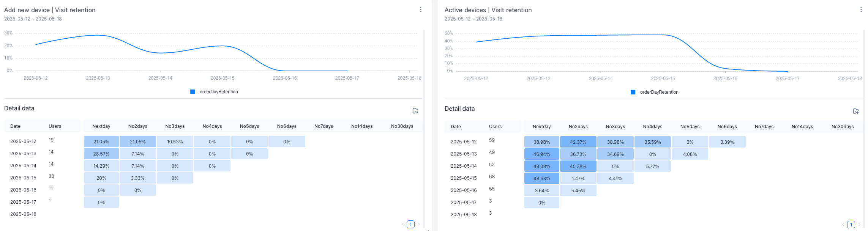The image size is (868, 231).
Task: Click the Date column header in Add new device table
Action: 15,126
